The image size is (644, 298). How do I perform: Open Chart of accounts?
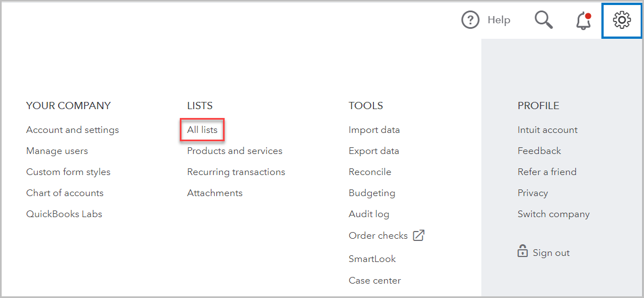[x=65, y=193]
